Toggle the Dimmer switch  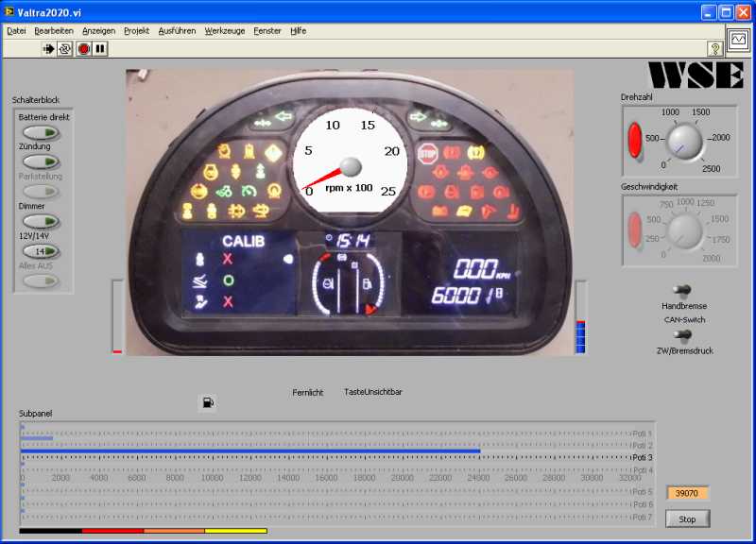[42, 222]
